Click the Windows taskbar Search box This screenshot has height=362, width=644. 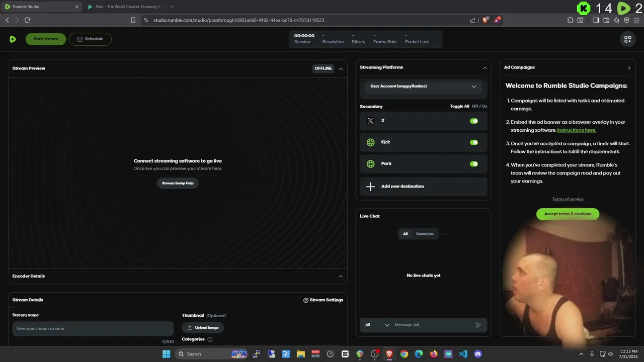(212, 354)
